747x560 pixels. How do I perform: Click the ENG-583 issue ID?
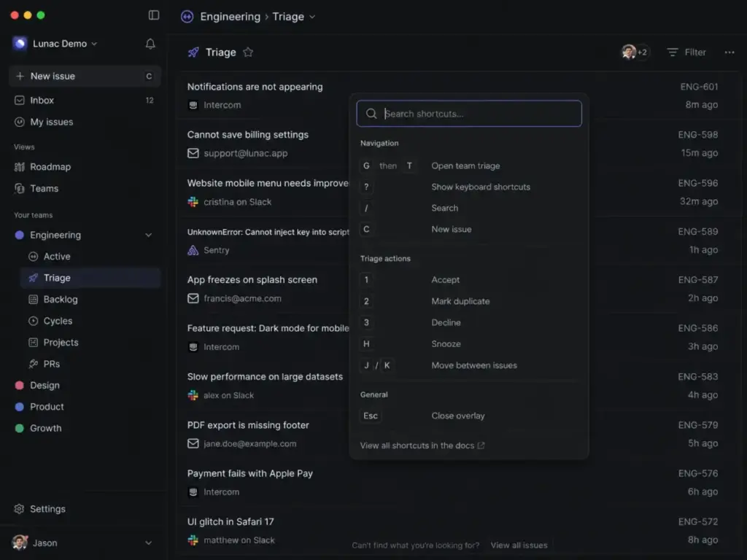(x=698, y=377)
